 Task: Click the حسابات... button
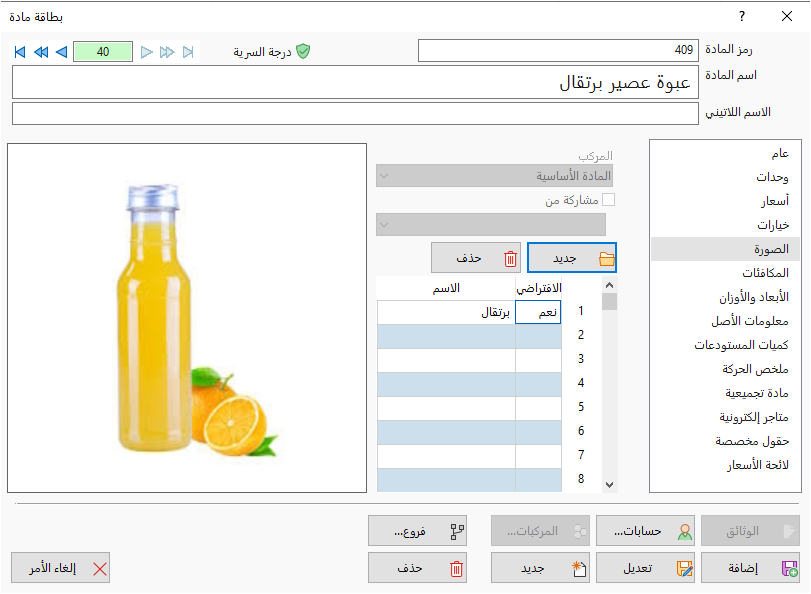pos(645,531)
